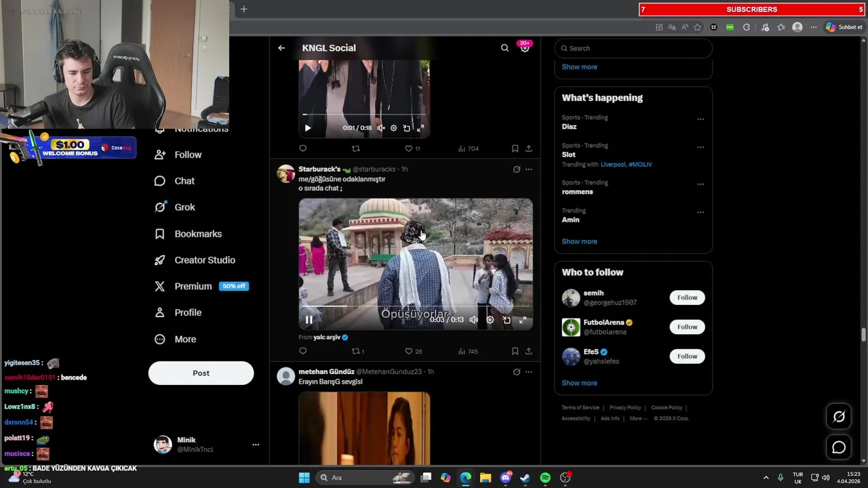The image size is (868, 488).
Task: Click the Post button
Action: pos(201,373)
